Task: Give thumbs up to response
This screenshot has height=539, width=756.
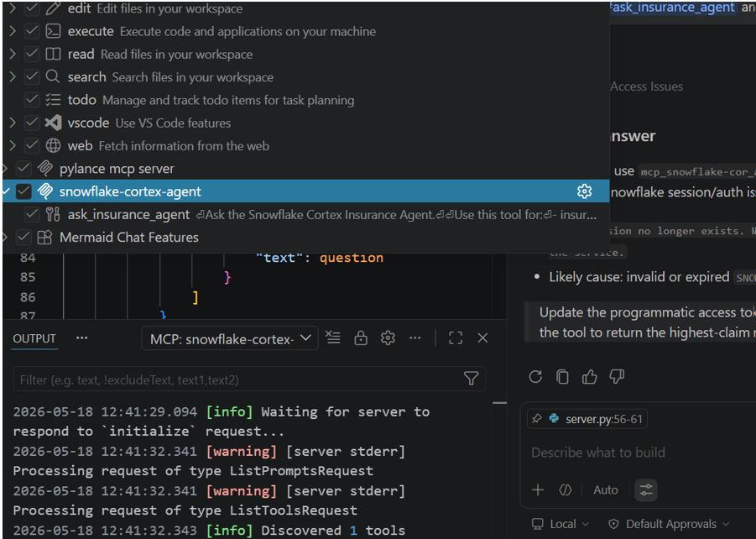Action: tap(589, 376)
